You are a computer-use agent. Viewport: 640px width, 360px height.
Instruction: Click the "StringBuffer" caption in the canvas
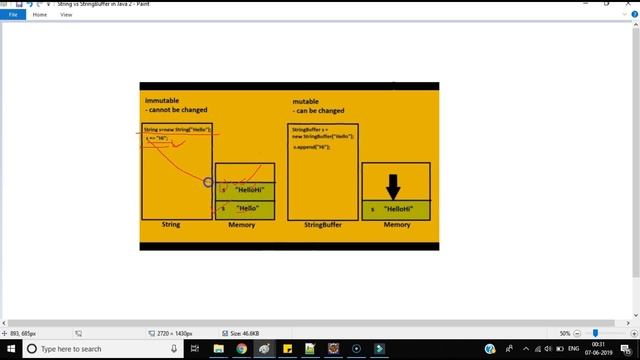tap(323, 224)
